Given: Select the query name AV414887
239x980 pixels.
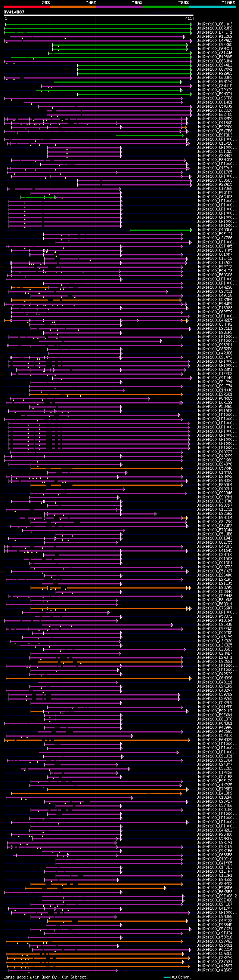Looking at the screenshot, I should (14, 12).
